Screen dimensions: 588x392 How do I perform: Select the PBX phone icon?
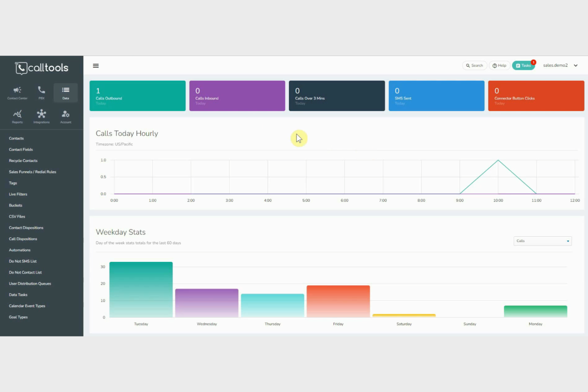tap(41, 93)
